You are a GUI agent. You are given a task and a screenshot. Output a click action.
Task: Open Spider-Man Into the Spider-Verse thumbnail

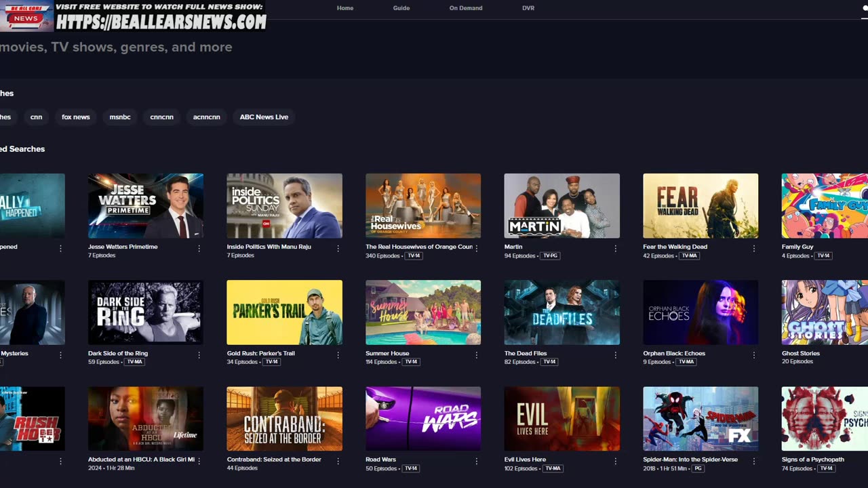[701, 418]
